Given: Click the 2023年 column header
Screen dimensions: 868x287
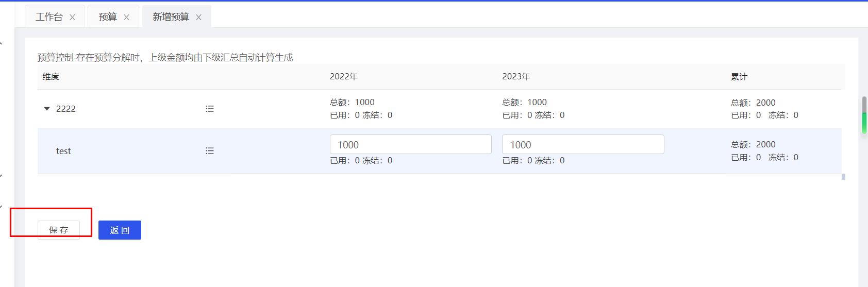Looking at the screenshot, I should 516,76.
